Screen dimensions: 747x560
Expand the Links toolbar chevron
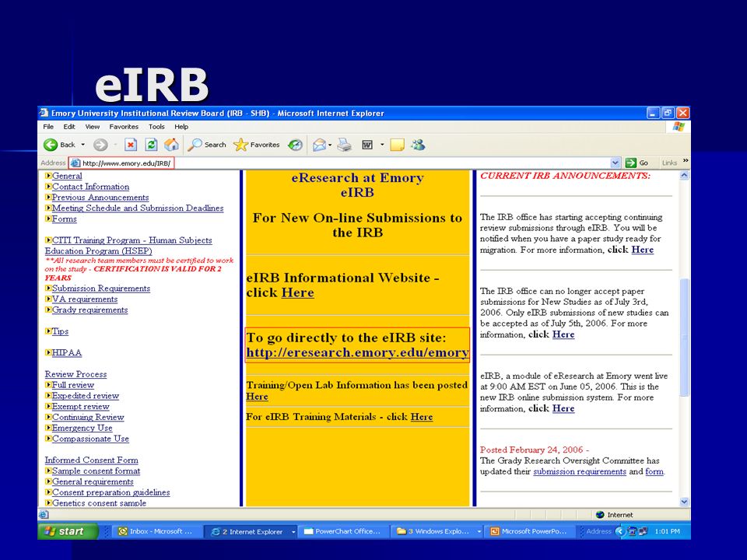(x=686, y=161)
